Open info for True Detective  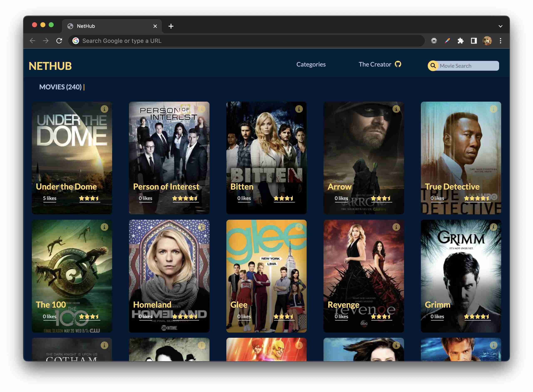[x=493, y=109]
